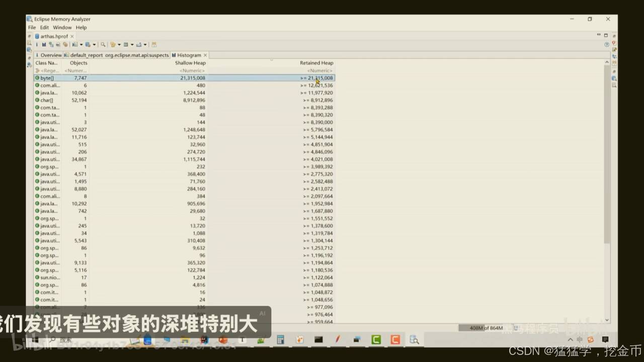Open the Overview pane using the info toolbar icon
The height and width of the screenshot is (362, 644).
(37, 44)
